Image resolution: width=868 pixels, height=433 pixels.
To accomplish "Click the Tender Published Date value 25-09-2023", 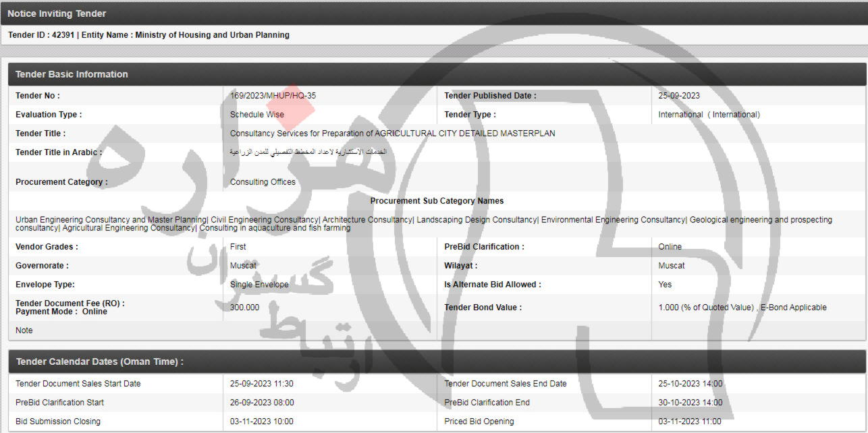I will [679, 96].
